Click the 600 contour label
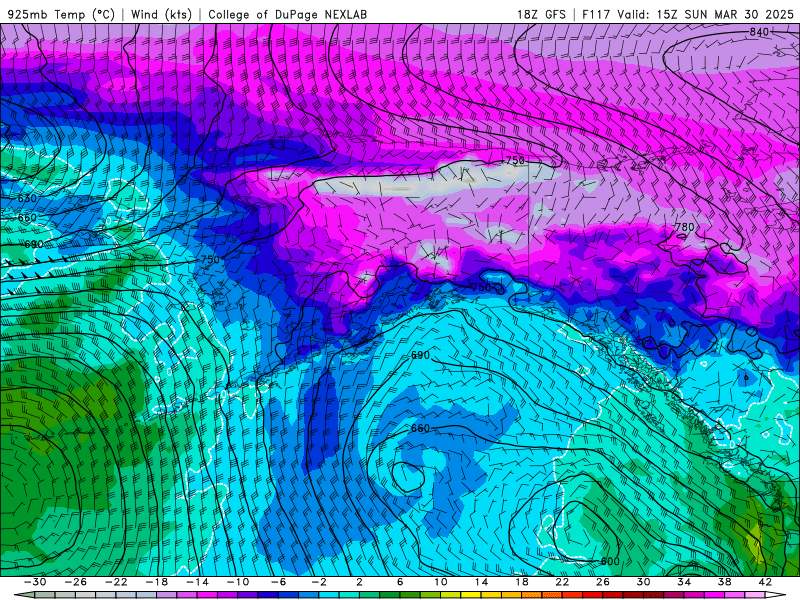The image size is (800, 600). (610, 561)
